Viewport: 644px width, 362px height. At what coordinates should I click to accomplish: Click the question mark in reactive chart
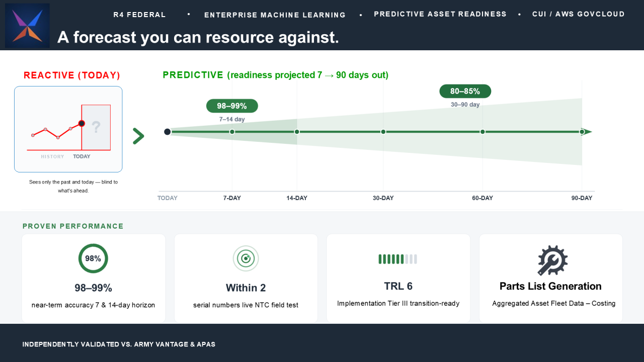96,127
